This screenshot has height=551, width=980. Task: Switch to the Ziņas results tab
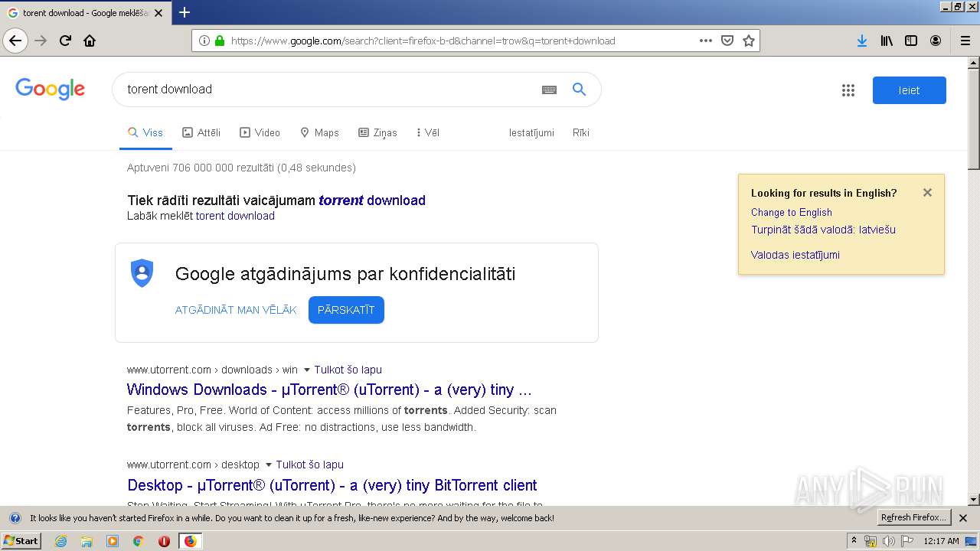[x=377, y=132]
